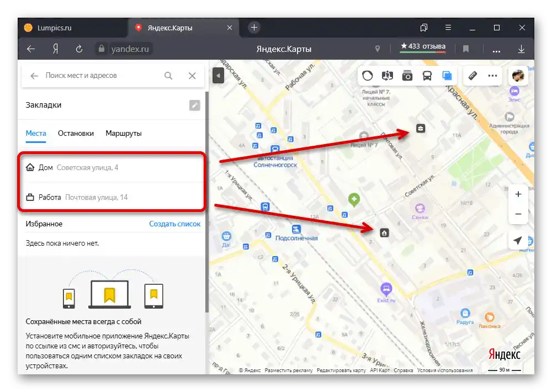Viewport: 552px width, 392px height.
Task: Click the Поиск мест и адресов search field
Action: tap(102, 76)
